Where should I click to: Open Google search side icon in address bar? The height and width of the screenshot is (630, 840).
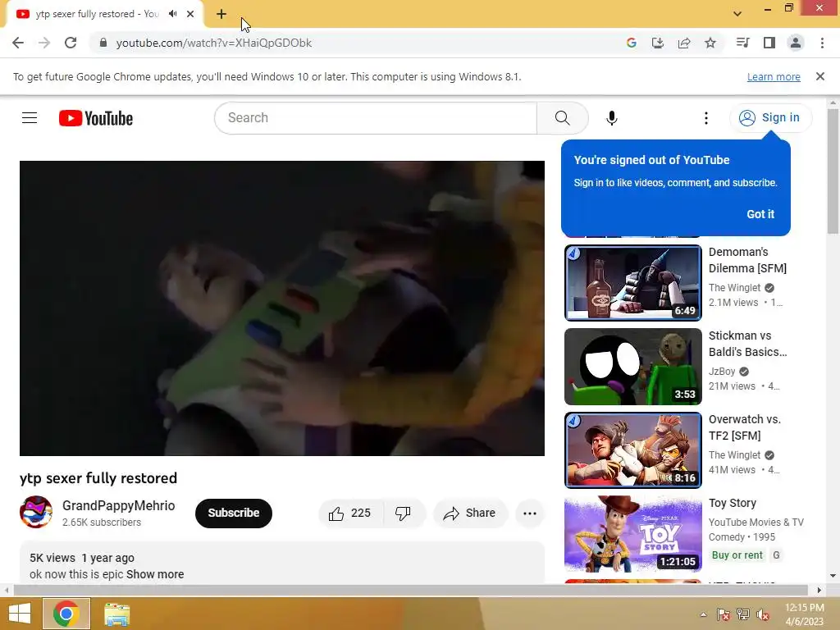[631, 43]
